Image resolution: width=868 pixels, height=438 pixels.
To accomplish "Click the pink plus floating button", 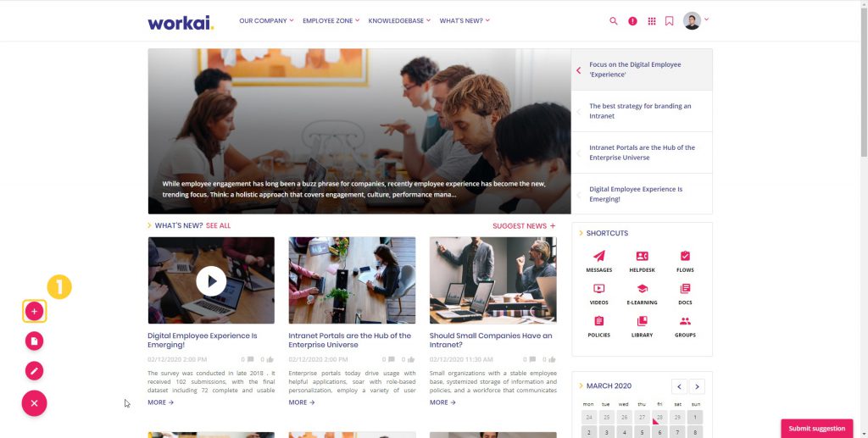I will click(34, 312).
